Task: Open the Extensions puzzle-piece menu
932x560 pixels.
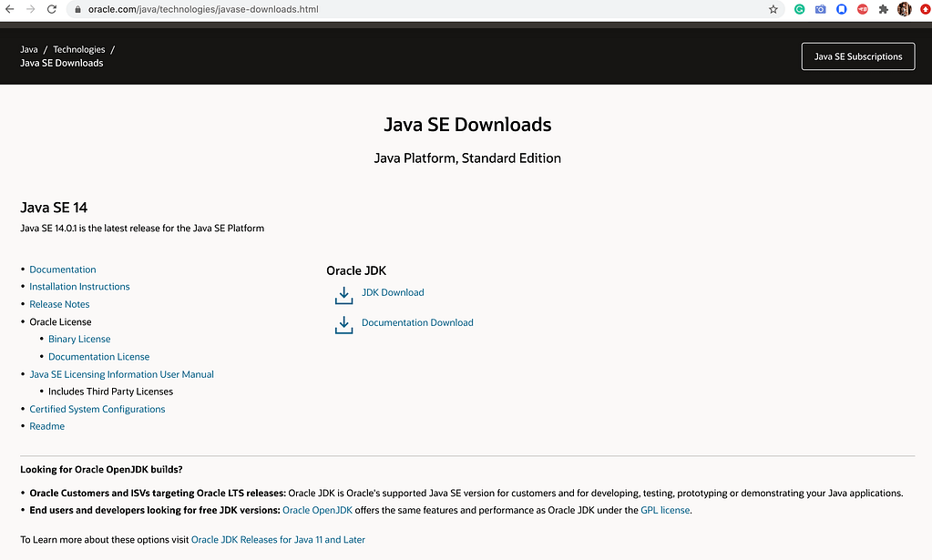Action: [x=884, y=9]
